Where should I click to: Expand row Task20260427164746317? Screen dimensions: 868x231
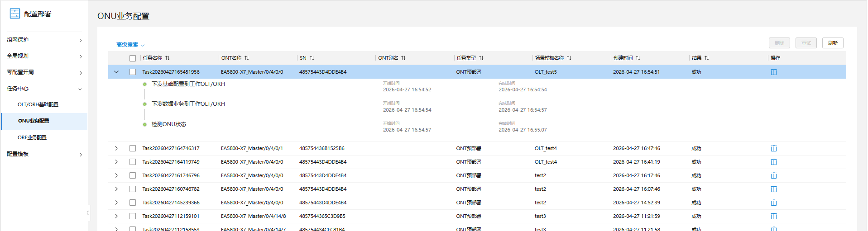[116, 148]
